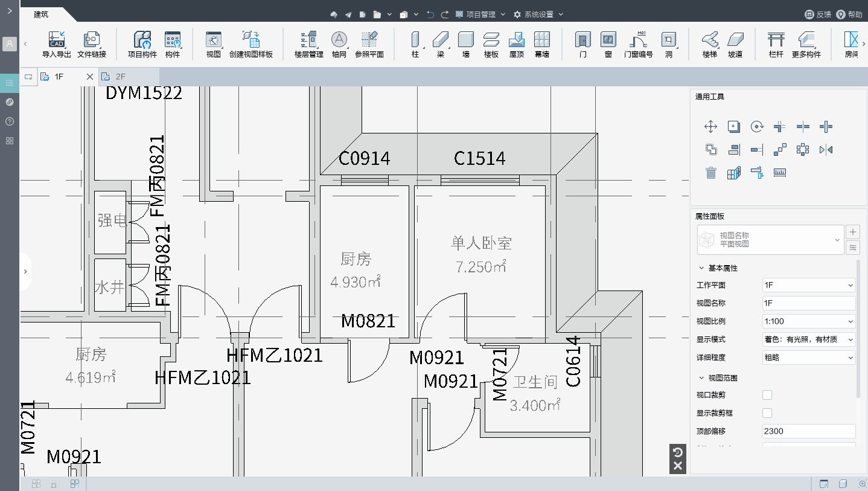Select the 楼梯 stair tool
The height and width of the screenshot is (491, 868).
point(710,45)
